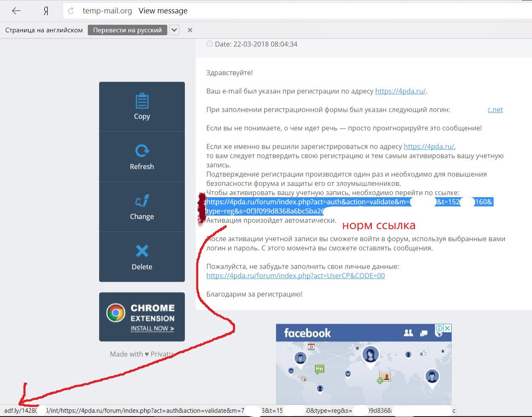Open the first https://4pda.ru/ link
Viewport: 532px width, 417px height.
click(x=400, y=91)
